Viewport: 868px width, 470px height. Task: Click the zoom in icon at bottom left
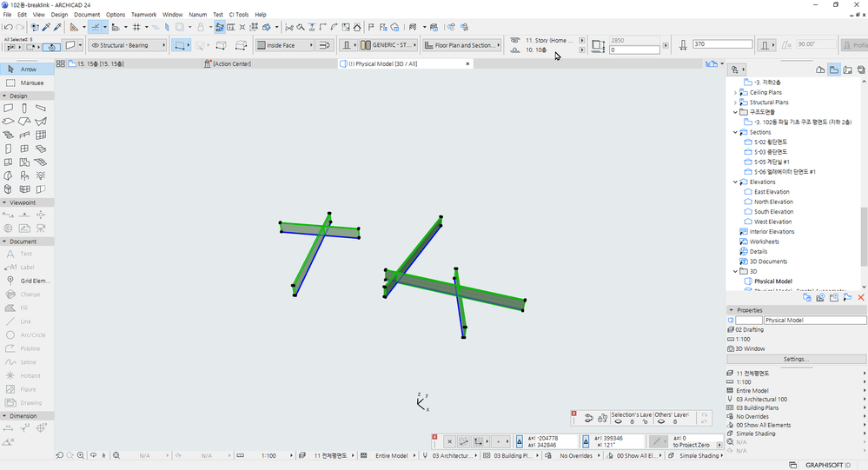[81, 455]
